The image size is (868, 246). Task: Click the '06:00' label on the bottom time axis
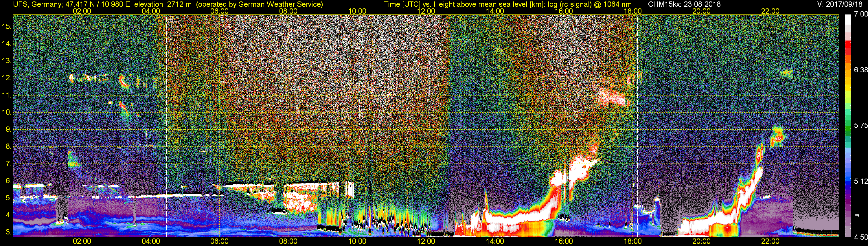pyautogui.click(x=219, y=241)
